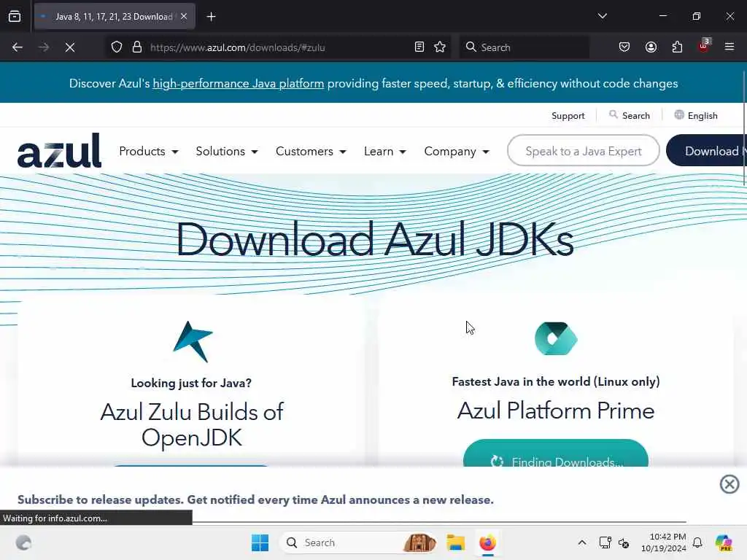The height and width of the screenshot is (560, 747).
Task: Bookmark this page with the star
Action: click(x=440, y=47)
